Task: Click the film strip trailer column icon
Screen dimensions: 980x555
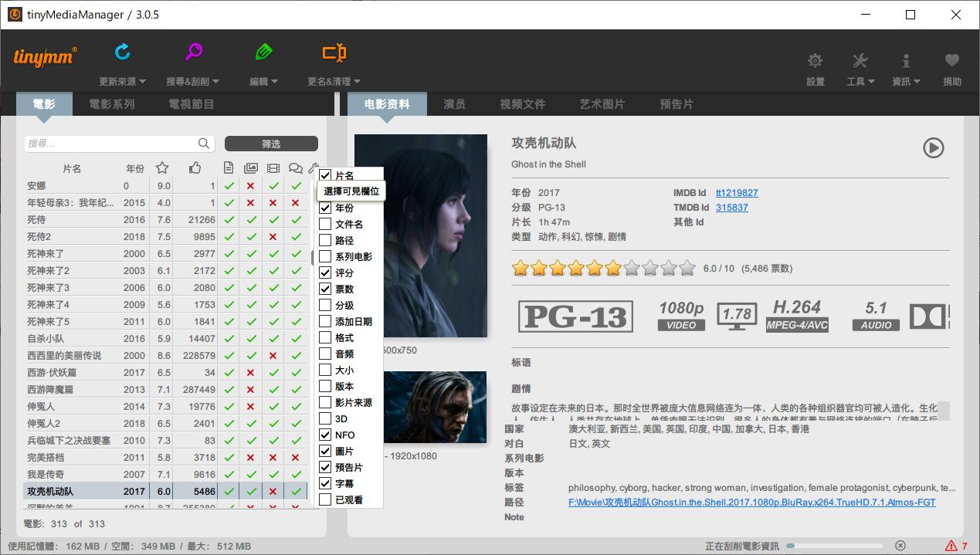Action: click(x=273, y=168)
